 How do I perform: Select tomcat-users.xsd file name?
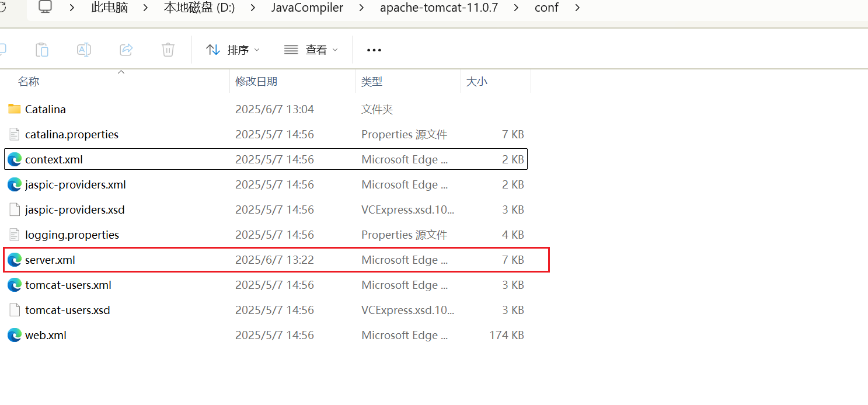tap(68, 310)
